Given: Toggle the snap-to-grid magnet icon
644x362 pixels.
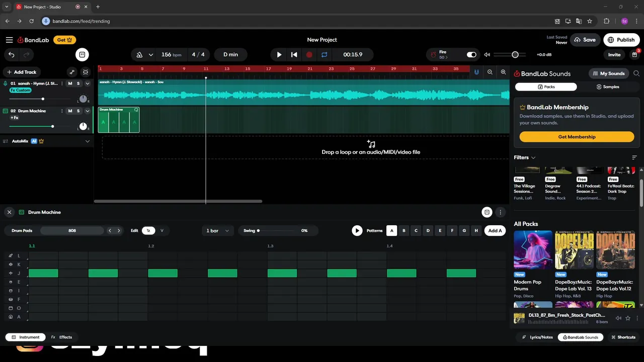Looking at the screenshot, I should point(476,72).
